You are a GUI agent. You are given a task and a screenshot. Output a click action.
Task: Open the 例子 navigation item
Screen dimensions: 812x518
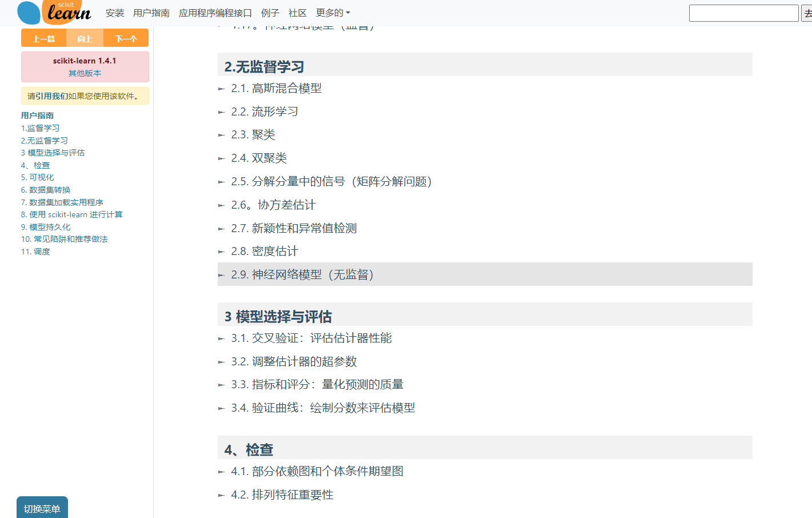click(270, 13)
